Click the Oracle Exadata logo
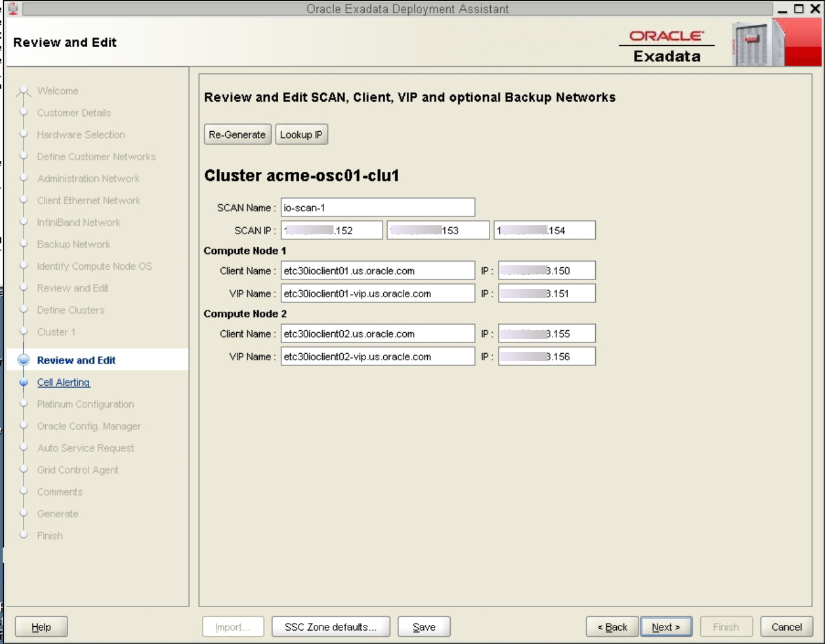Viewport: 825px width, 644px height. point(666,46)
